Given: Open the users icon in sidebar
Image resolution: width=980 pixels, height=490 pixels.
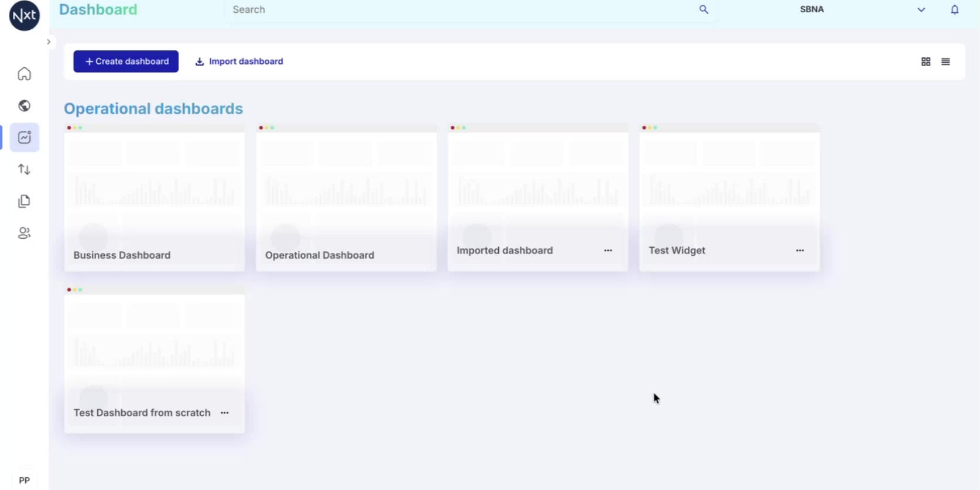Looking at the screenshot, I should tap(24, 233).
